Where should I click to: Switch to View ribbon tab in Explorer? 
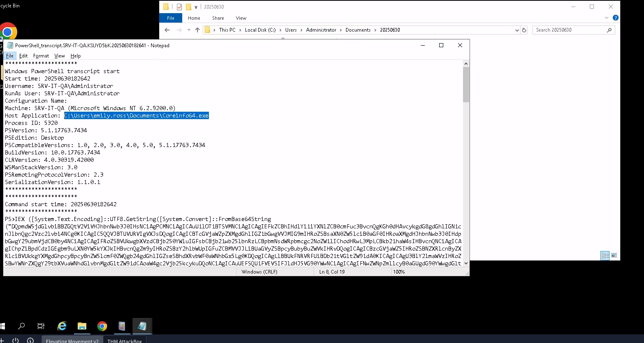pyautogui.click(x=241, y=18)
